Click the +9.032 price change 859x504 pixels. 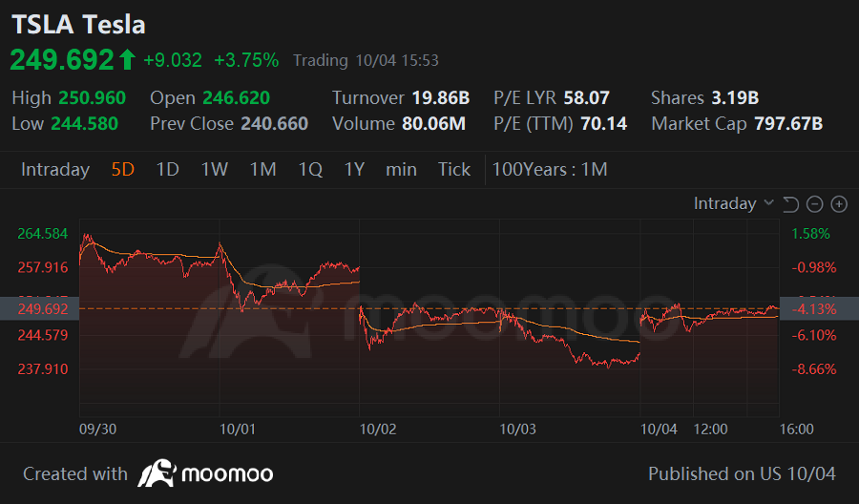[173, 60]
